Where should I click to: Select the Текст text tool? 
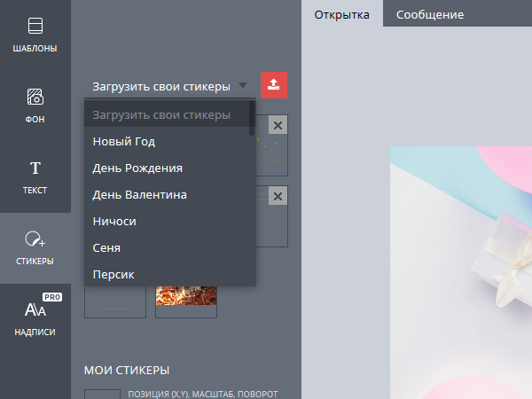(35, 177)
